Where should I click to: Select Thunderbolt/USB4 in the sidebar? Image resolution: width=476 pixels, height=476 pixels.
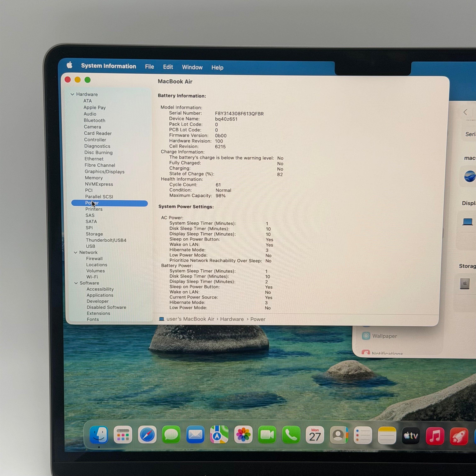point(106,240)
